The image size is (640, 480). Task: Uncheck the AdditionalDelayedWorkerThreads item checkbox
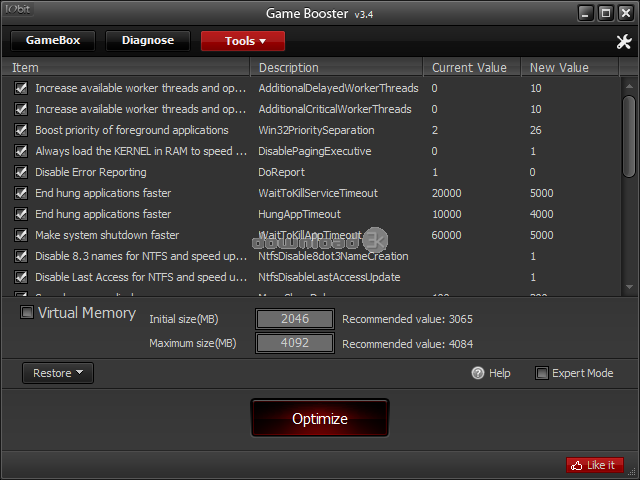point(21,88)
